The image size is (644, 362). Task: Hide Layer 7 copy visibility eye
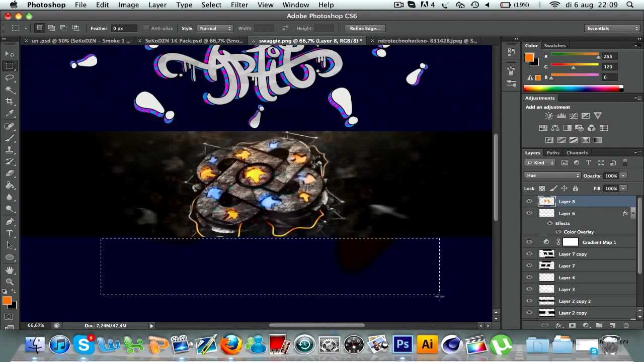pos(529,254)
